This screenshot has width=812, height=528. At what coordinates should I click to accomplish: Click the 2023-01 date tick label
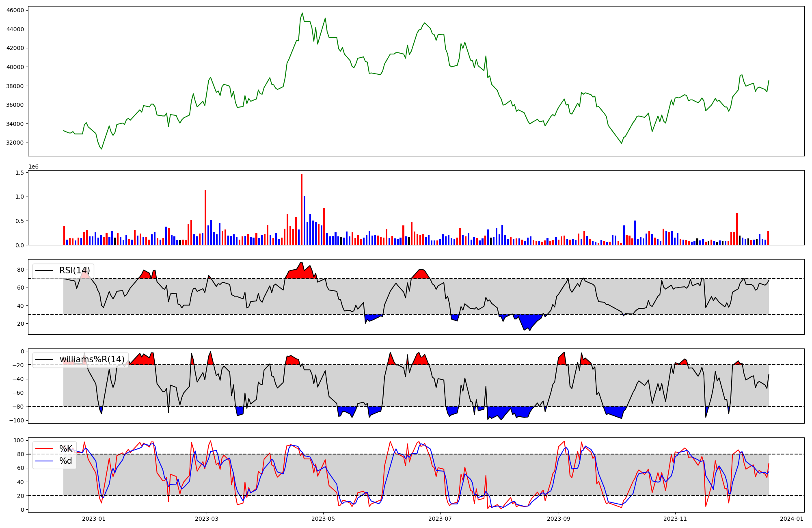coord(94,519)
